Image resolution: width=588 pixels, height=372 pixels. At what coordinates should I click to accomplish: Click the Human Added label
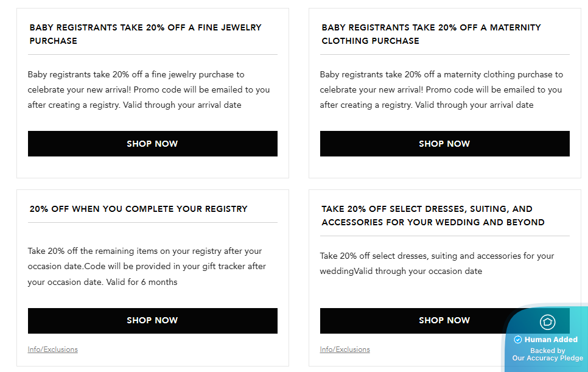point(551,340)
